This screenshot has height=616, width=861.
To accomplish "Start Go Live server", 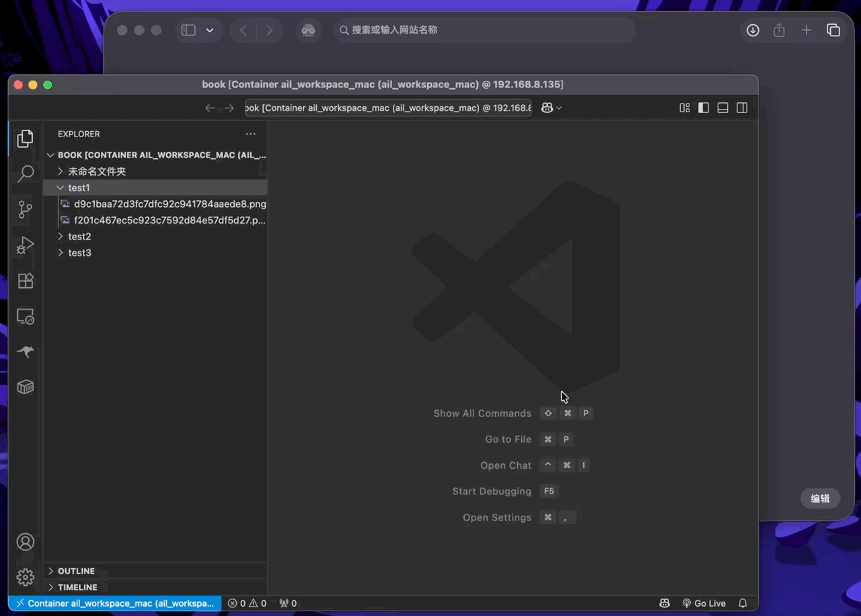I will (x=704, y=603).
